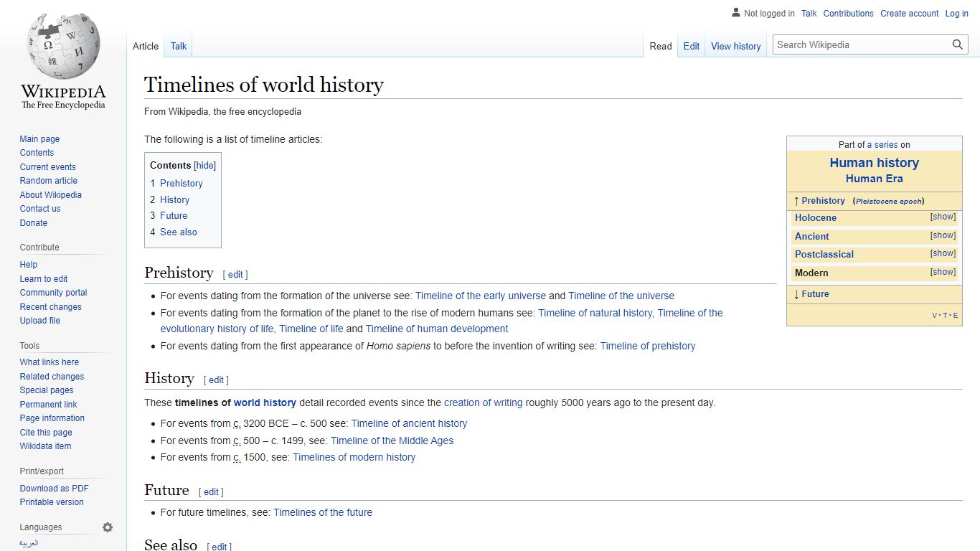Open the Help link
Screen dimensions: 980x551
(29, 265)
